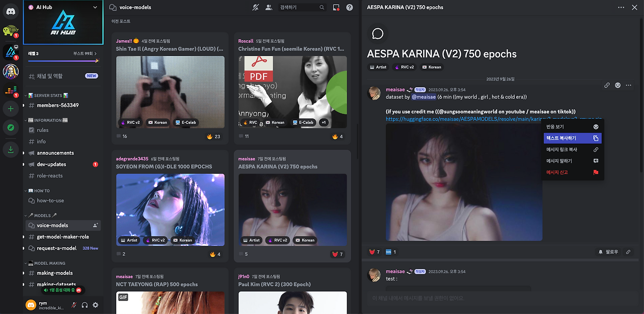Open the notification mute bell icon
The image size is (644, 314).
[256, 8]
